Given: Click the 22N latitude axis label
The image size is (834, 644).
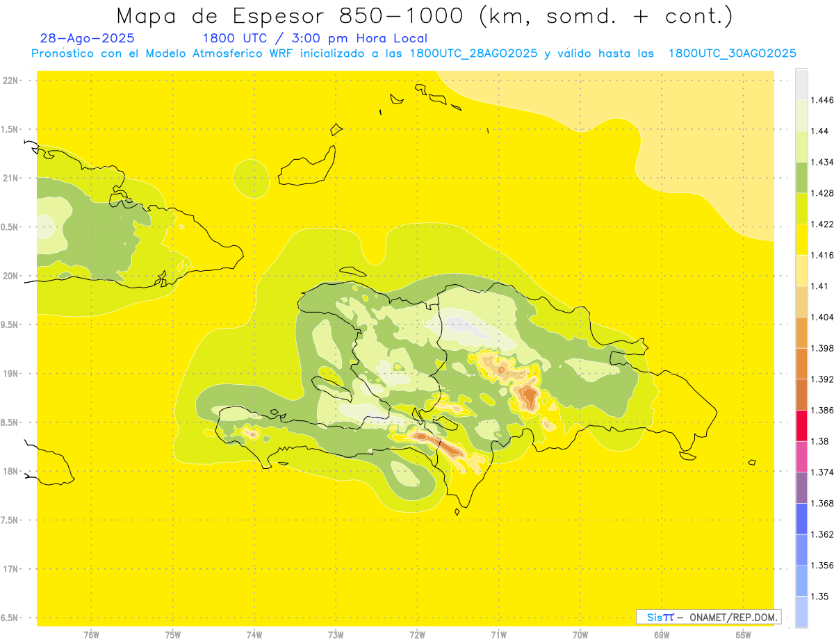Looking at the screenshot, I should [x=11, y=80].
